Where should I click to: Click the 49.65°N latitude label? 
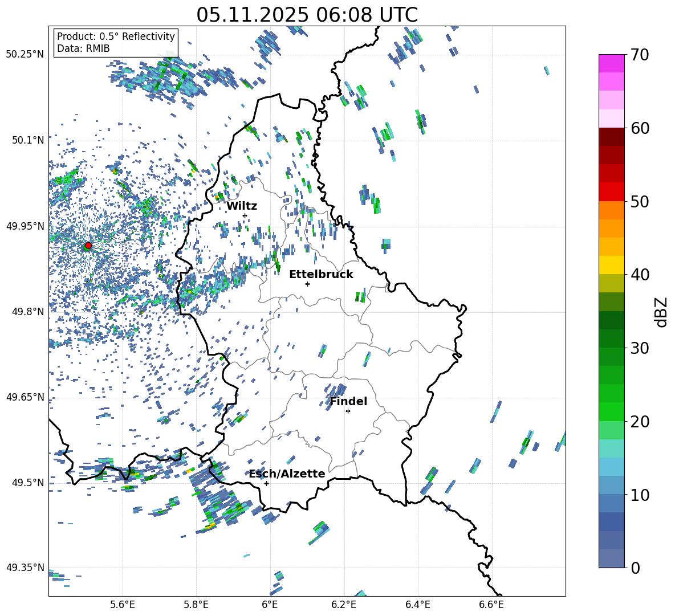pyautogui.click(x=25, y=397)
